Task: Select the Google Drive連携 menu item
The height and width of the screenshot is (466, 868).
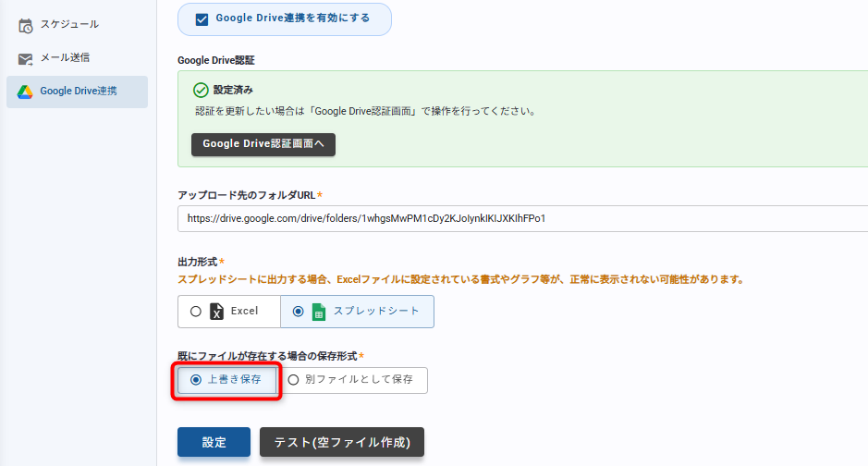Action: pos(77,92)
